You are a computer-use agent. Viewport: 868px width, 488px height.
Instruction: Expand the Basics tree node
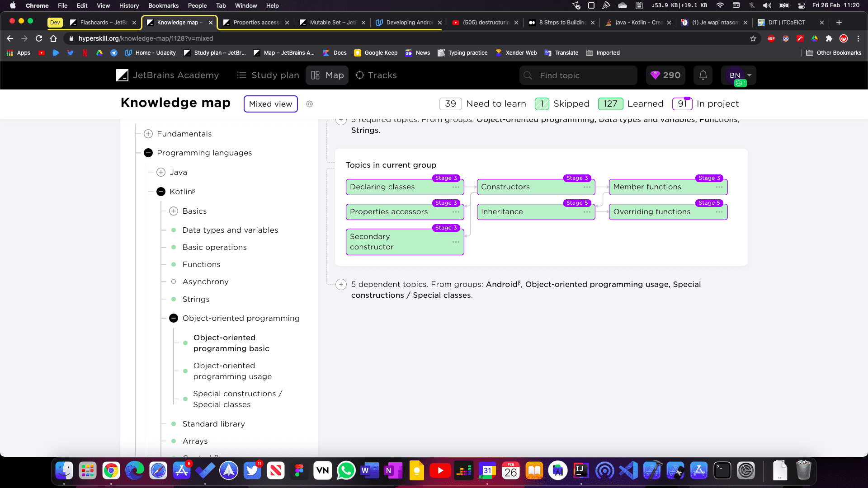[x=174, y=211]
